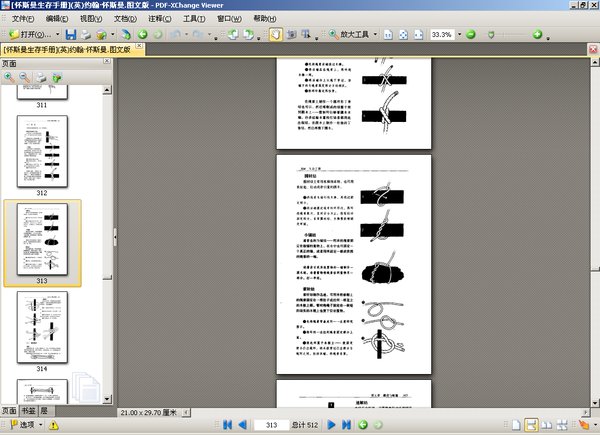The image size is (600, 435).
Task: Zoom out thumbnails in the Pages panel
Action: 24,76
